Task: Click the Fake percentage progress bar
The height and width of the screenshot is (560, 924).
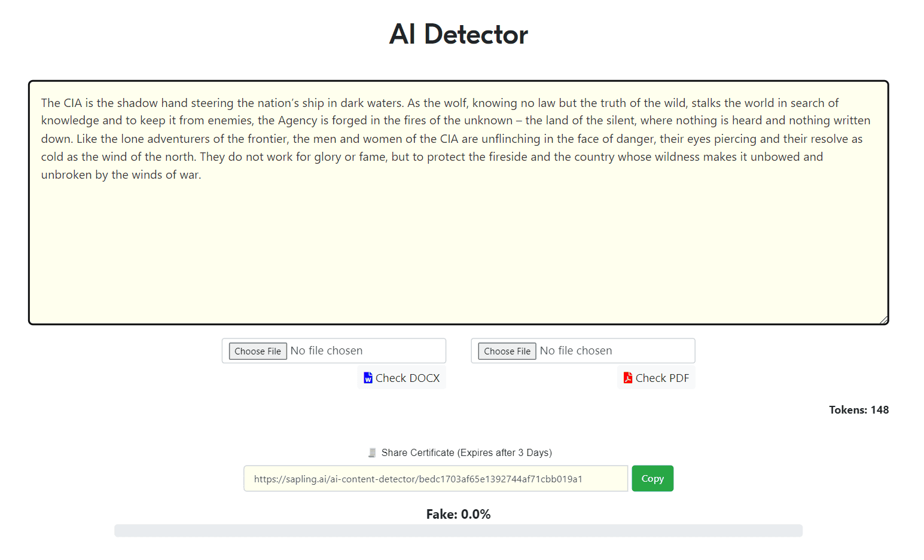Action: pyautogui.click(x=458, y=531)
